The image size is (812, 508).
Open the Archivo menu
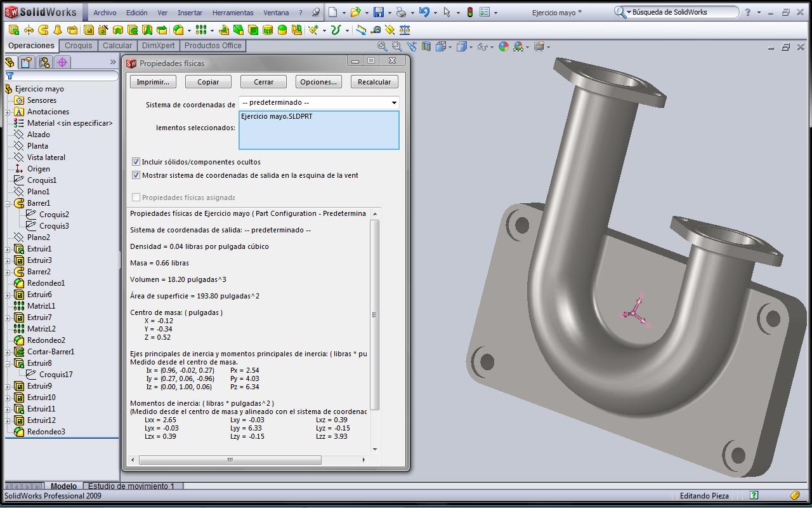(105, 13)
